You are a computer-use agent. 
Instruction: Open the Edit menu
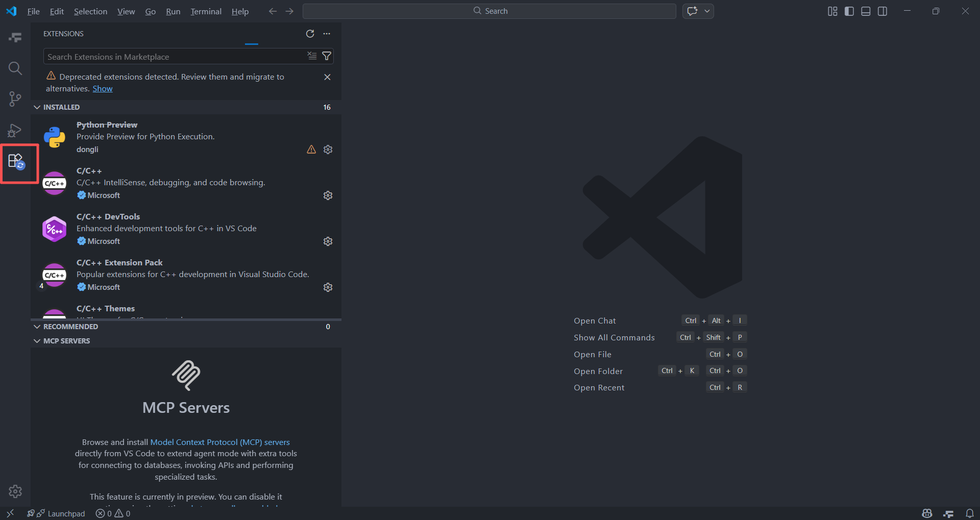point(57,11)
